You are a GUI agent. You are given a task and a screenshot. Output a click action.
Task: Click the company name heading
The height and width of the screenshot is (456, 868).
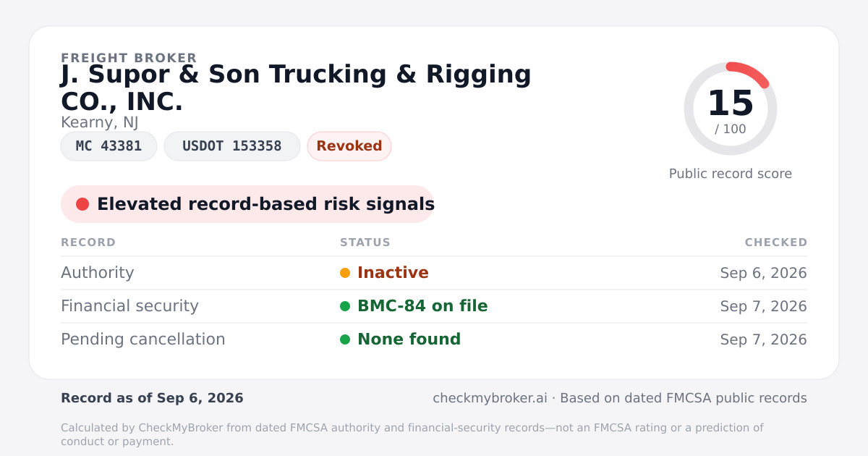tap(296, 88)
